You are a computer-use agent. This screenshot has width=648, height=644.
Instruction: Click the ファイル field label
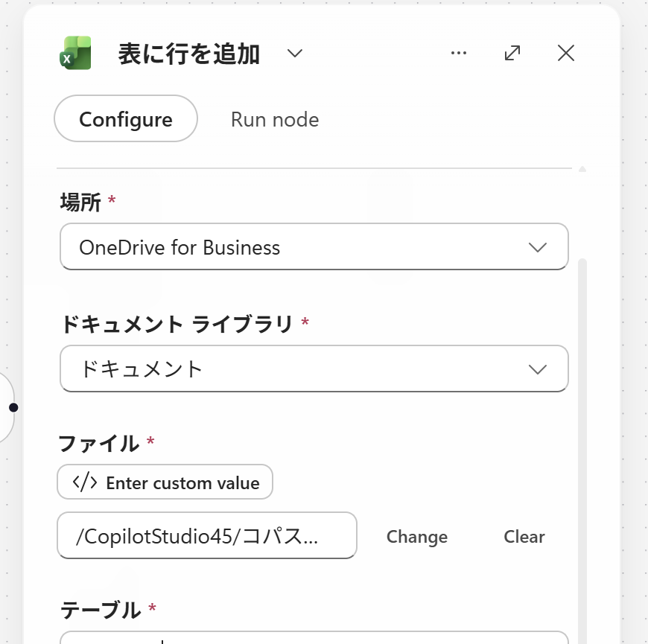click(99, 444)
